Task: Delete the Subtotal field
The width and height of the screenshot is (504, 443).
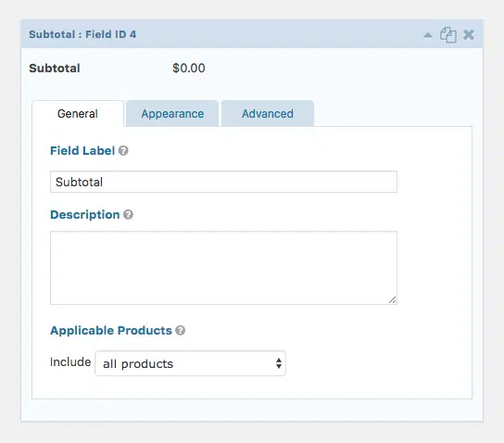Action: pos(469,34)
